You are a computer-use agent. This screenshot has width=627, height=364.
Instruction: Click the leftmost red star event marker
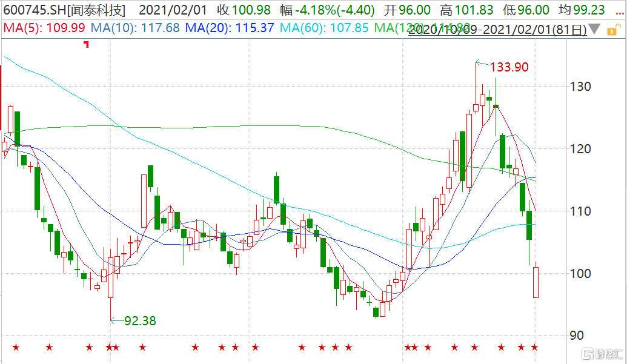point(16,347)
